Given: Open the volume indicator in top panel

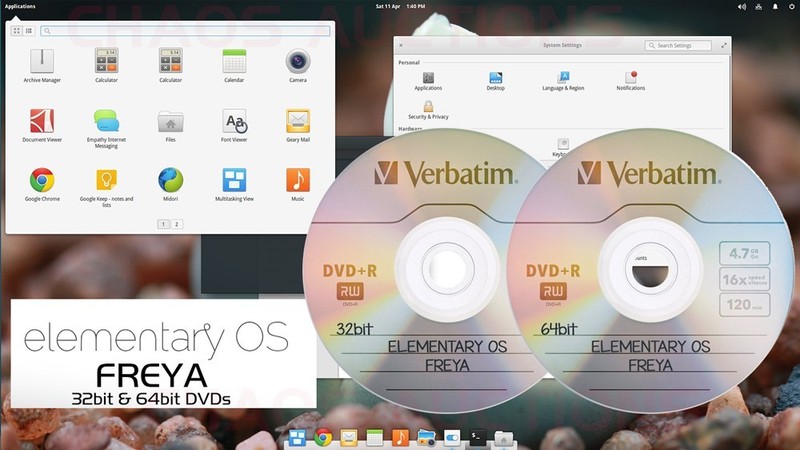Looking at the screenshot, I should (742, 7).
